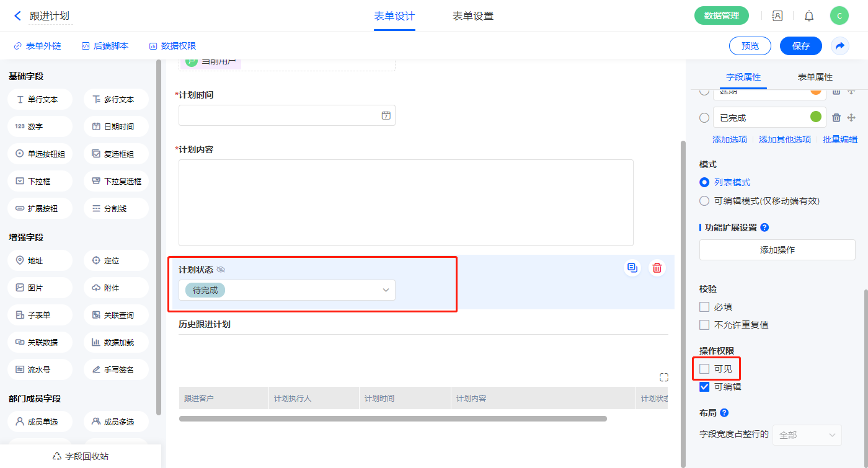
Task: Click the share arrow icon
Action: coord(840,46)
